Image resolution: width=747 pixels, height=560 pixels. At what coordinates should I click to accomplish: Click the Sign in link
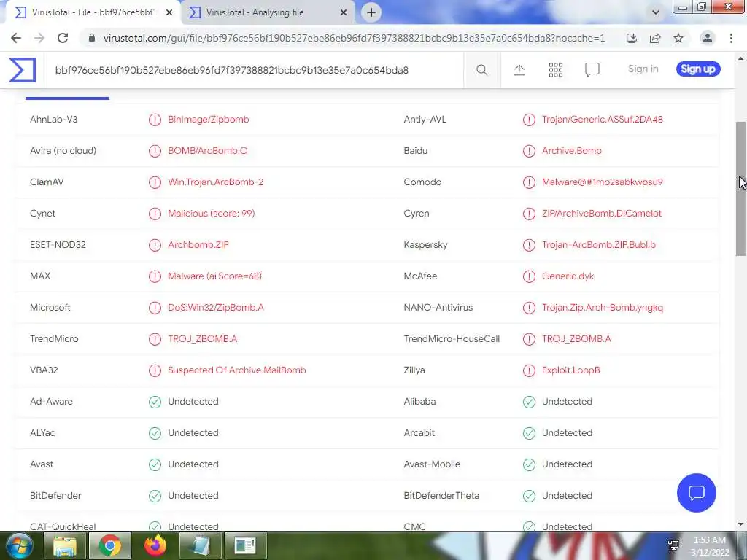[x=643, y=69]
